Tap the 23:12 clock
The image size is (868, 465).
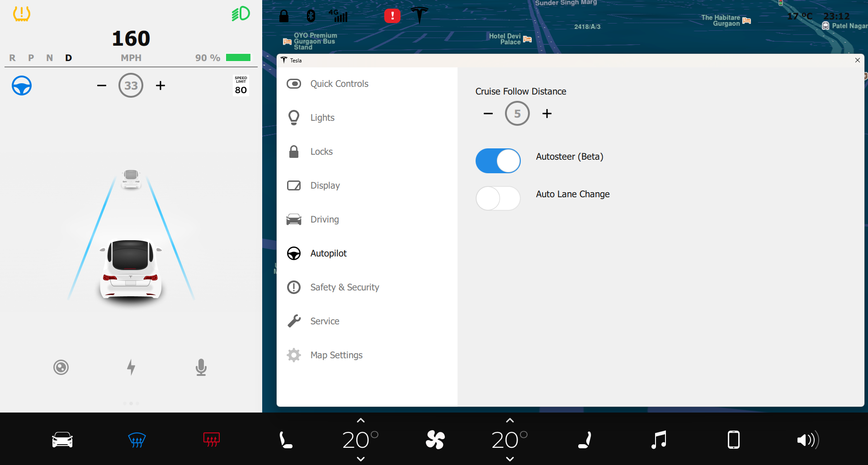coord(836,16)
